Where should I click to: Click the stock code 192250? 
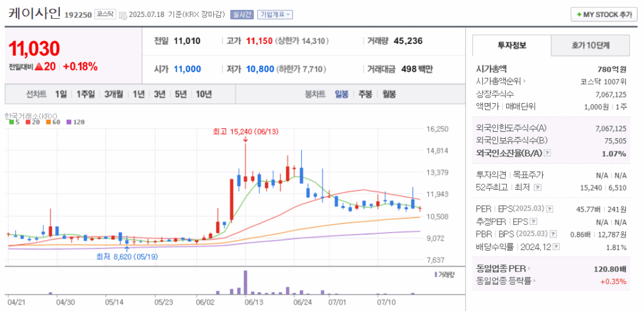(78, 16)
